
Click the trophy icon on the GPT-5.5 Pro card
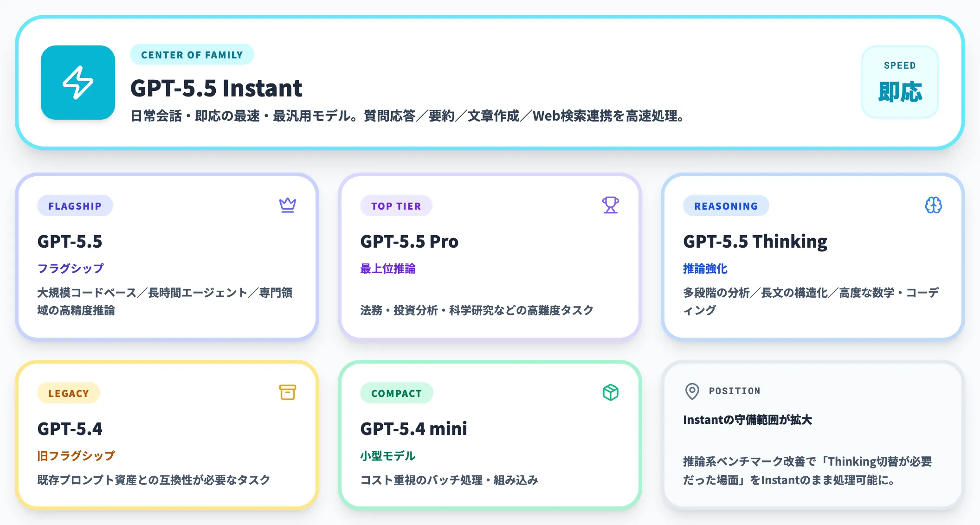click(x=611, y=205)
